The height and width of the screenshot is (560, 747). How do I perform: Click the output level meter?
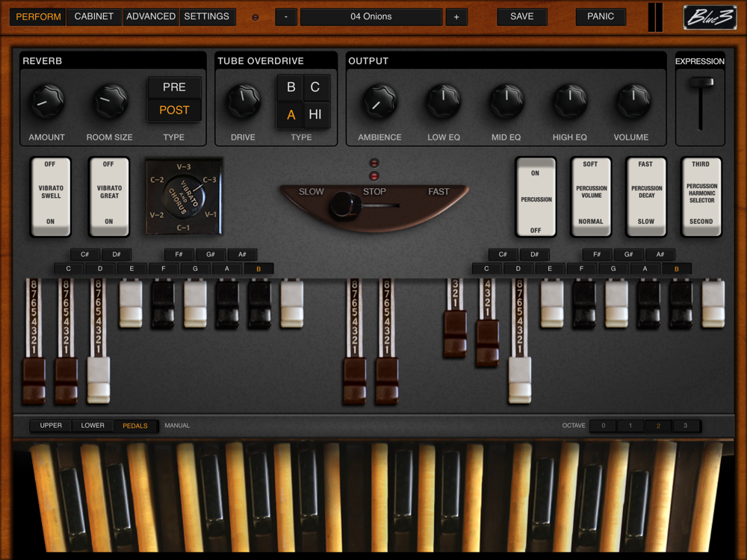click(656, 17)
